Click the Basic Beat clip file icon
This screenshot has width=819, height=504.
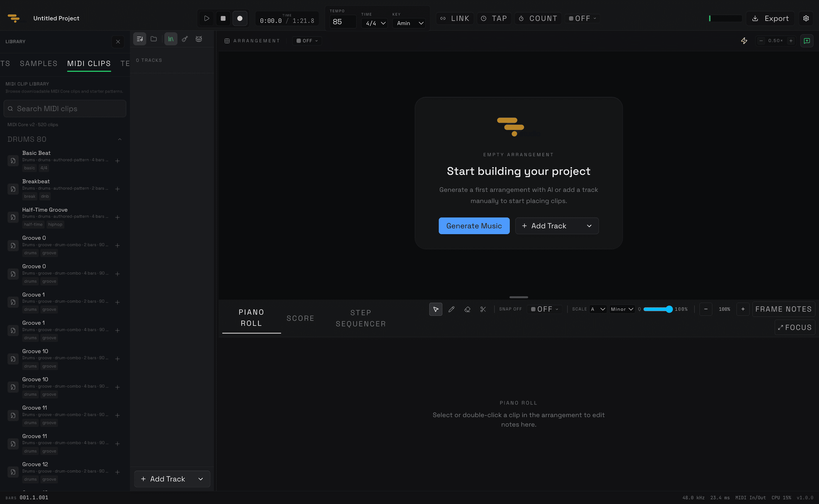coord(13,161)
